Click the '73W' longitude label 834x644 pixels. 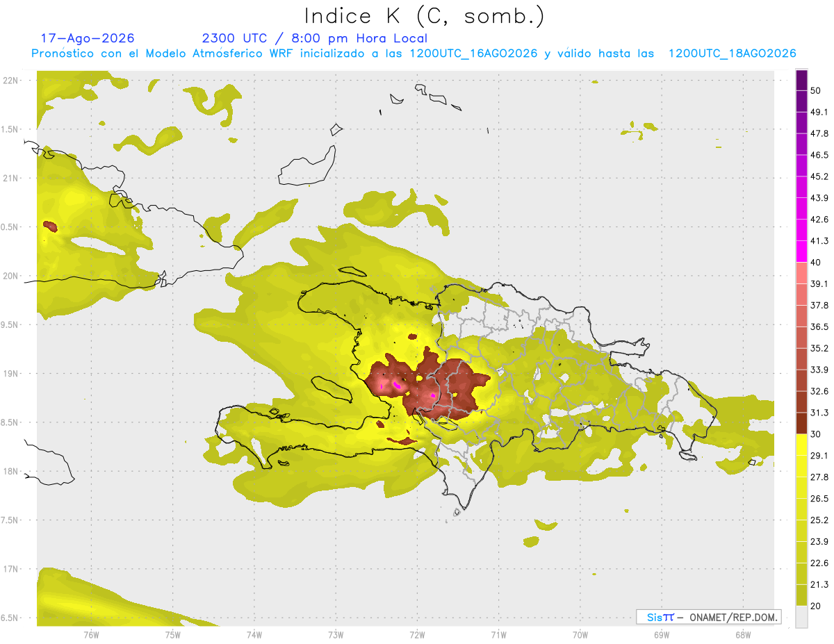pos(336,635)
